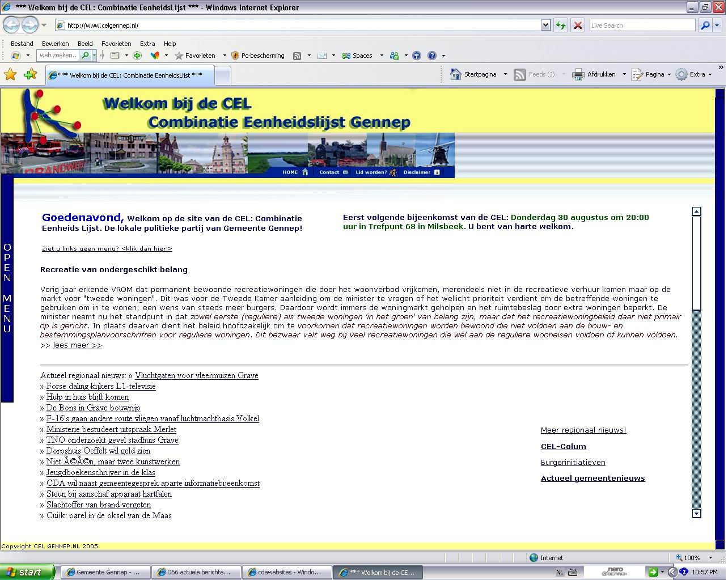Screen dimensions: 728x580
Task: Expand the address bar URL dropdown
Action: point(545,25)
